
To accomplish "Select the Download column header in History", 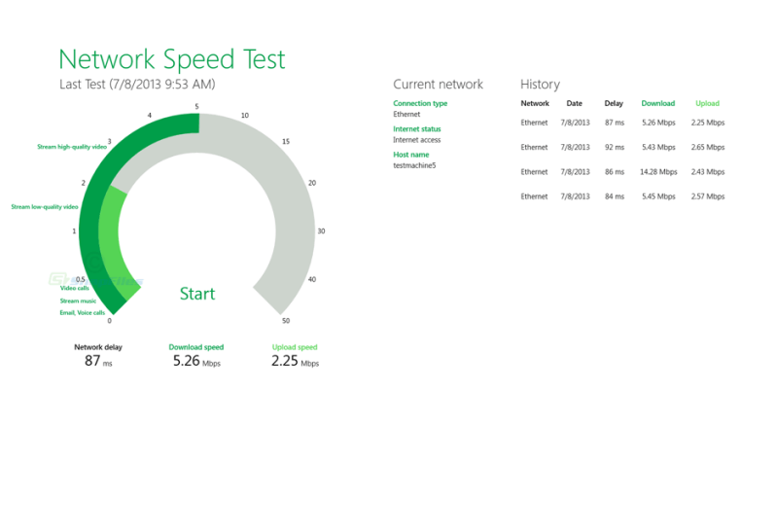I will click(x=658, y=103).
